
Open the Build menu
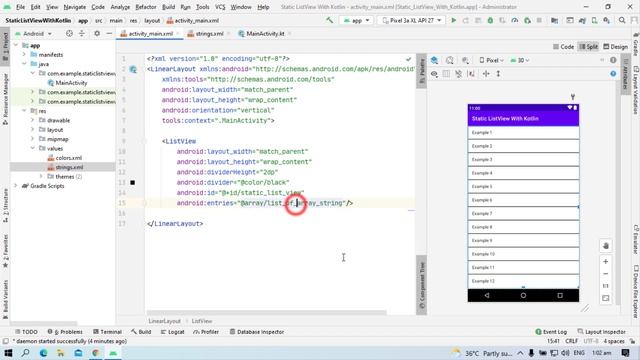169,7
